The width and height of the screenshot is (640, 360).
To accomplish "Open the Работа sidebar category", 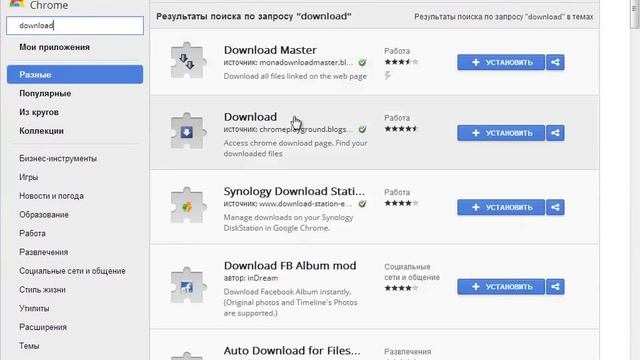I will [x=32, y=233].
